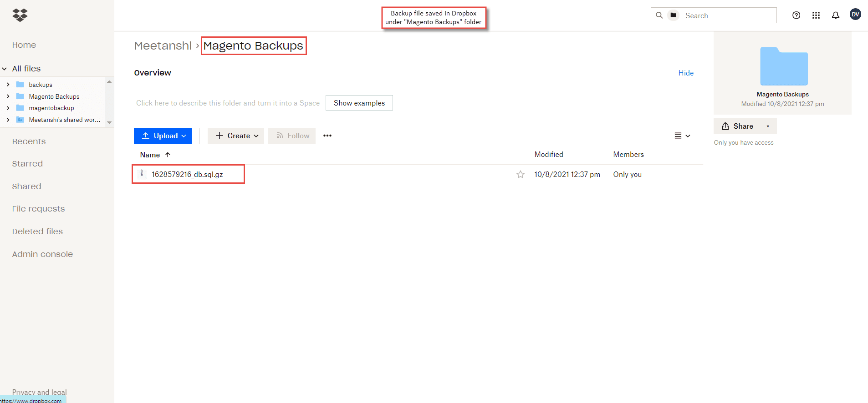This screenshot has width=868, height=403.
Task: Star the 1628579216_db.sql.gz file
Action: coord(520,174)
